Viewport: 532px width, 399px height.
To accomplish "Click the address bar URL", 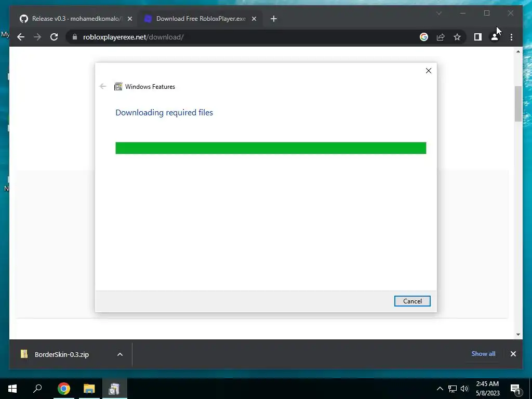I will (133, 37).
